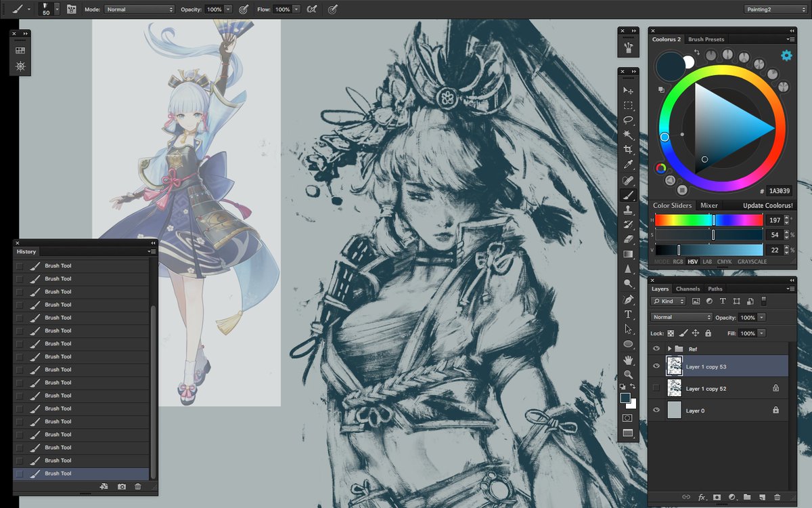The width and height of the screenshot is (812, 508).
Task: Show Layer 1 copy 52
Action: pos(656,388)
